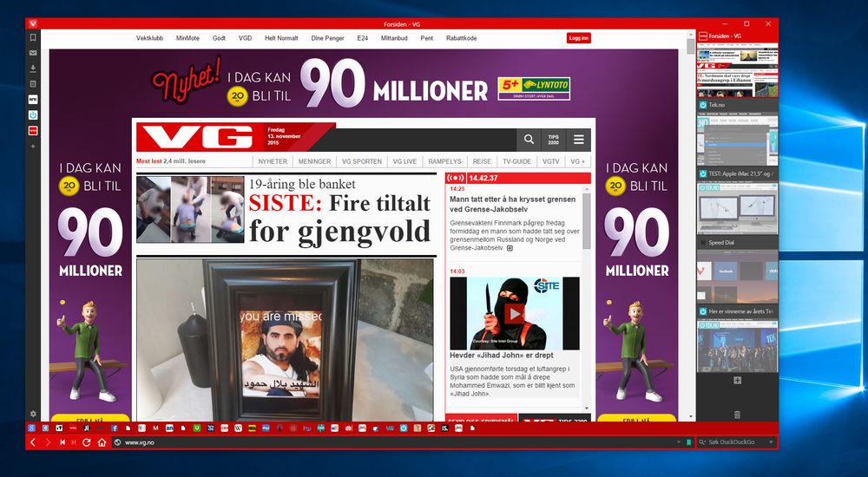
Task: Open the VG SPORTEN section
Action: click(x=361, y=161)
